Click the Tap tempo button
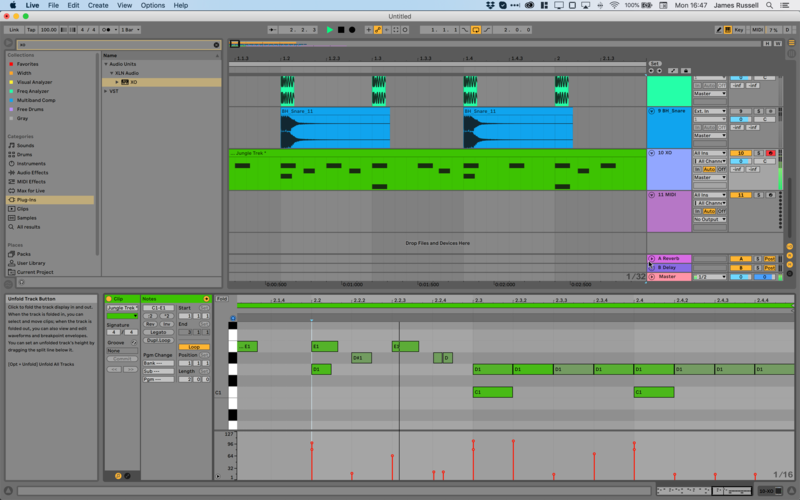This screenshot has width=800, height=500. coord(30,30)
